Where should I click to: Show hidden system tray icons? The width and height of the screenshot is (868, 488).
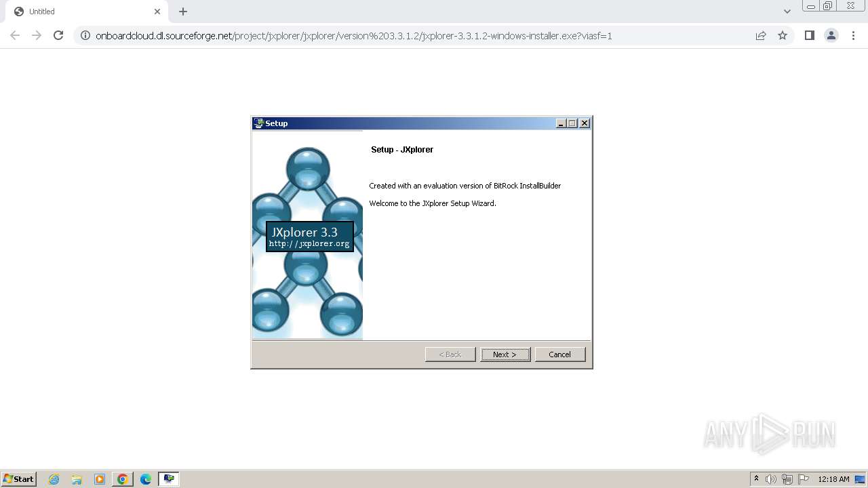[x=756, y=479]
